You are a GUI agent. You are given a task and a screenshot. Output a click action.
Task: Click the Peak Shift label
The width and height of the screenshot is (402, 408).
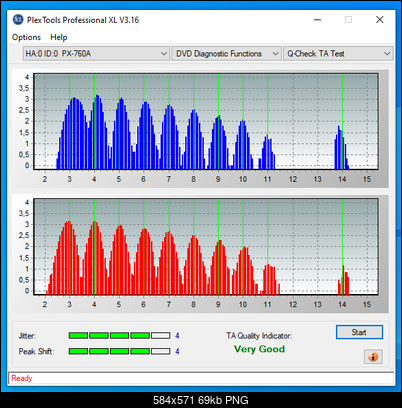coord(36,351)
